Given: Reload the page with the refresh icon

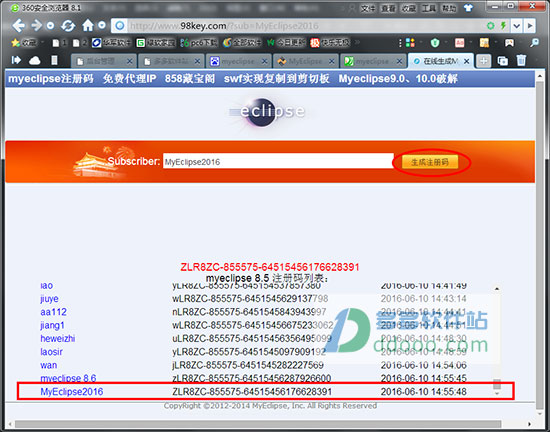Looking at the screenshot, I should (68, 25).
